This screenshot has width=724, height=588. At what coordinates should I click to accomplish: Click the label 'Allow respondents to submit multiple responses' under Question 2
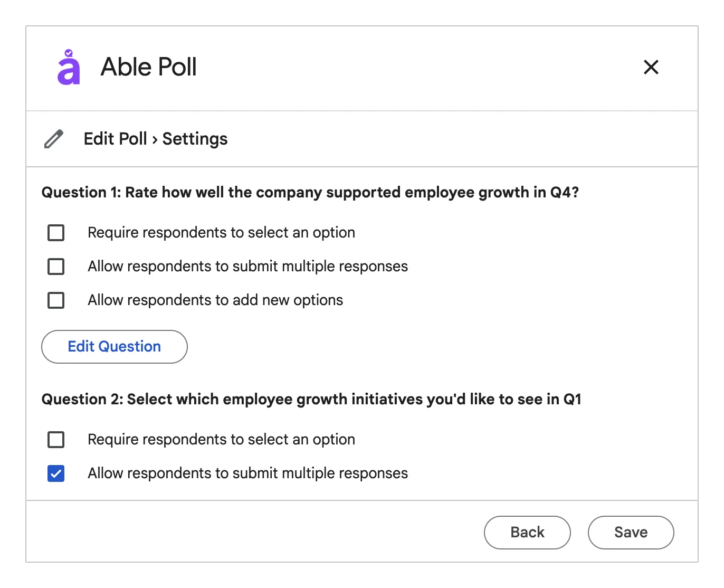tap(247, 473)
